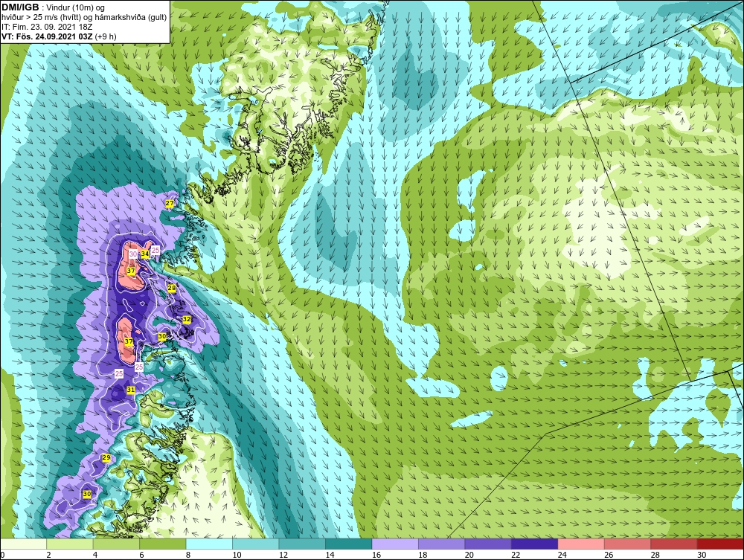Click the yellow 31 gust label
This screenshot has height=560, width=744.
131,390
